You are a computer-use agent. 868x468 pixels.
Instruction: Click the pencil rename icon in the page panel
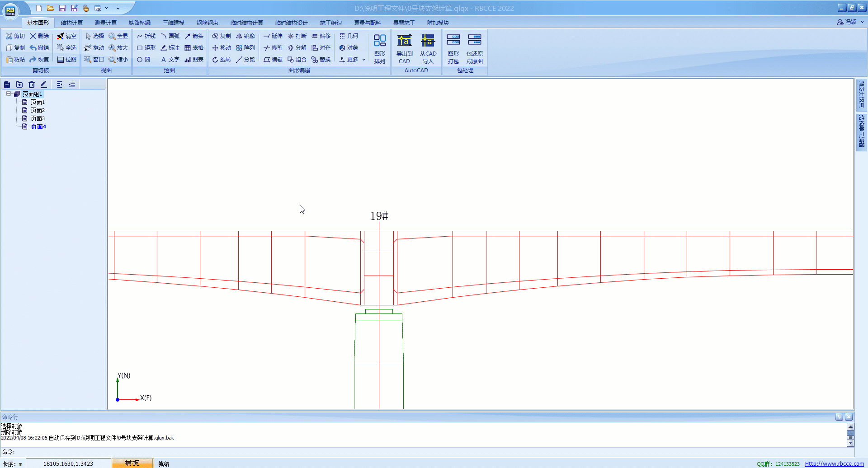pos(43,84)
